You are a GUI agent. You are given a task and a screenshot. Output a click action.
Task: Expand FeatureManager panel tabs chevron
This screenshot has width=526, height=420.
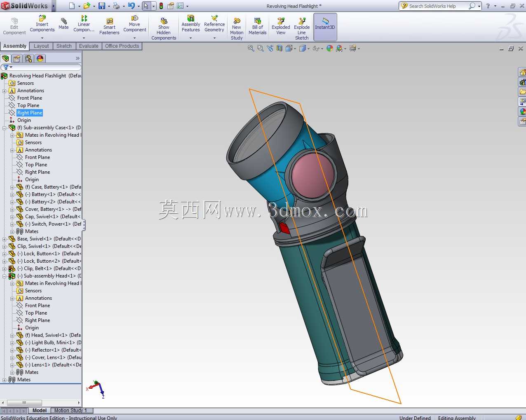click(x=77, y=58)
